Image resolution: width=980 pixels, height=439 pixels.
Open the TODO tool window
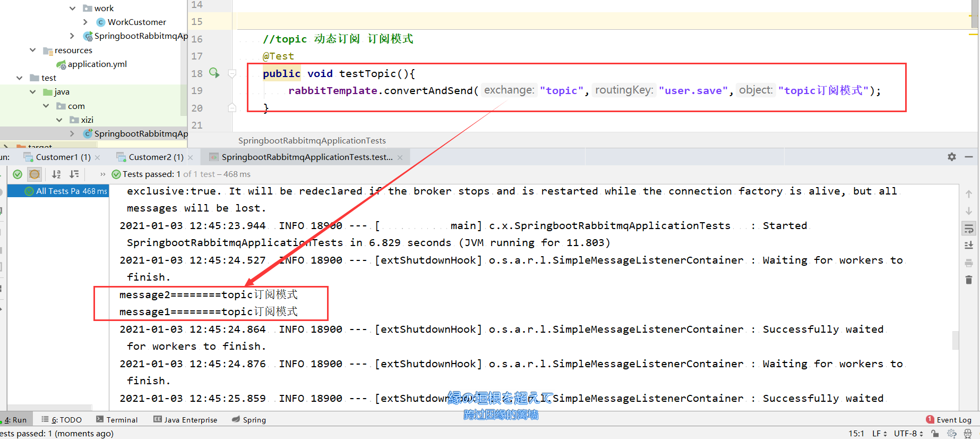click(62, 419)
